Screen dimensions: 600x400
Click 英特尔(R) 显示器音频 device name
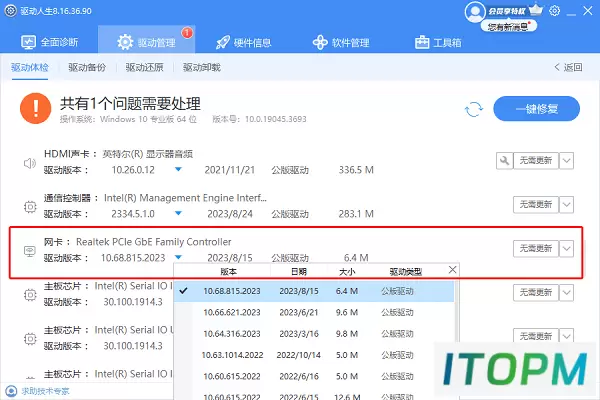coord(147,154)
